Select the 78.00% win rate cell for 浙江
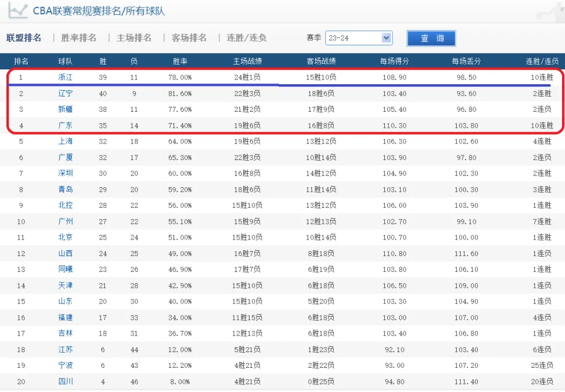 (x=180, y=78)
